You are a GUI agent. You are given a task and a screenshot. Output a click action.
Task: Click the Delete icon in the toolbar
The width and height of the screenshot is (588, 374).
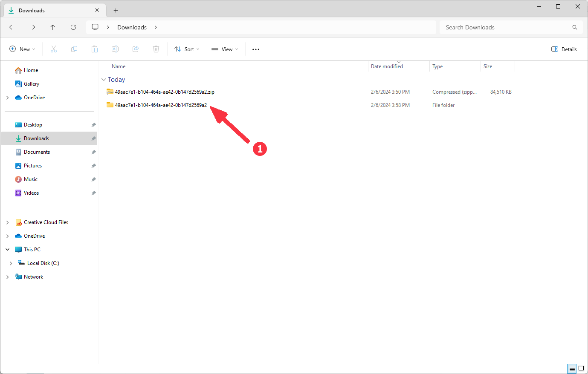(156, 49)
